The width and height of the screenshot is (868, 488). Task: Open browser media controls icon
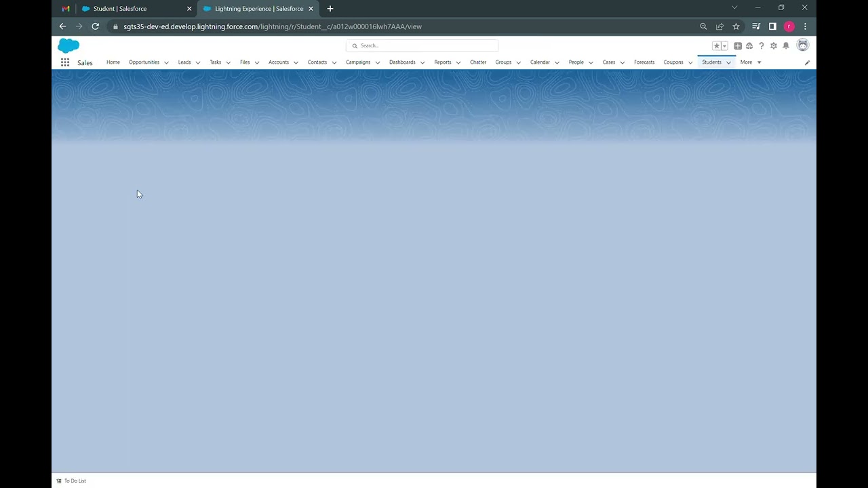click(x=756, y=26)
